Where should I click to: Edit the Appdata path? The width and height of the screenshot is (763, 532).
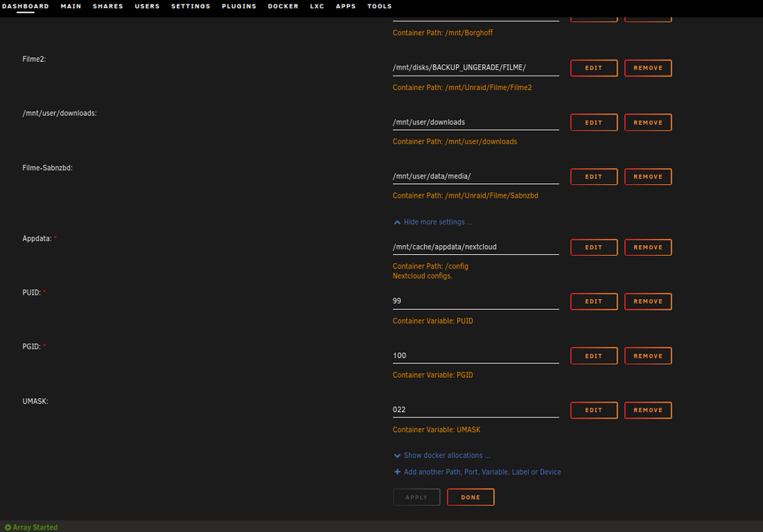coord(594,247)
